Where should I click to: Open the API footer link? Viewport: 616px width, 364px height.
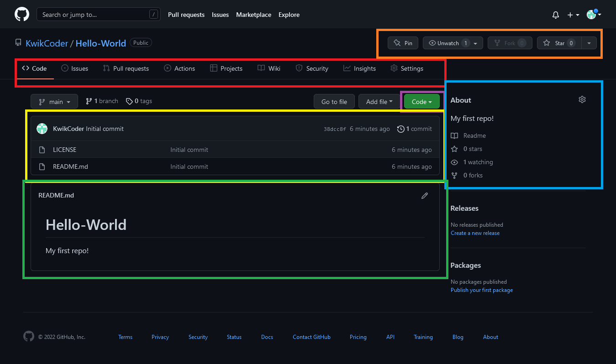pyautogui.click(x=390, y=337)
